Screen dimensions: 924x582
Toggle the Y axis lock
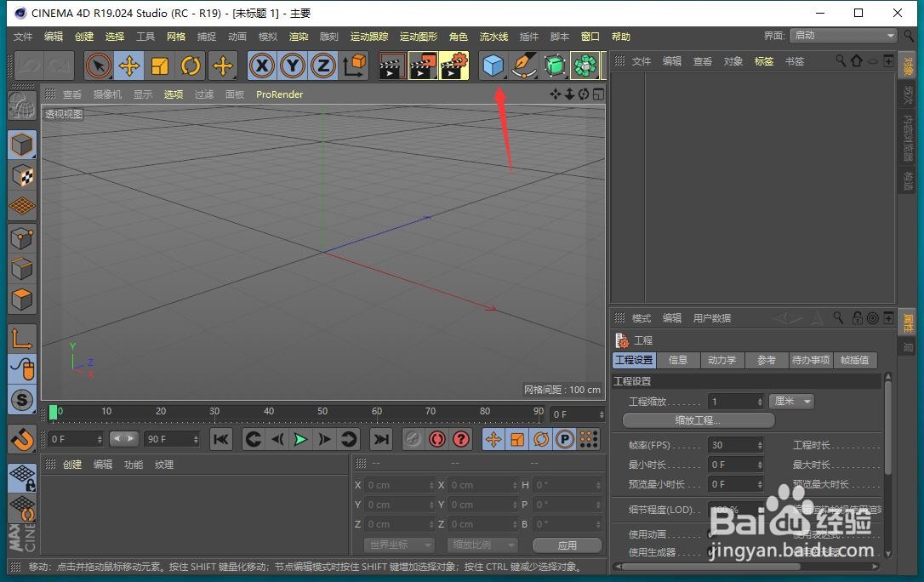[293, 66]
